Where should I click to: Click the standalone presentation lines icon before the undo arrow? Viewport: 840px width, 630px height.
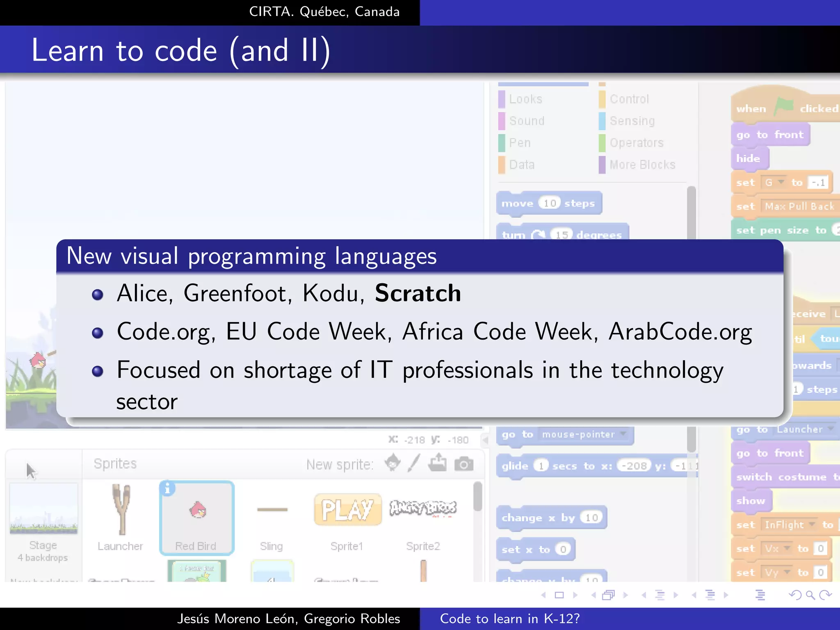point(760,595)
